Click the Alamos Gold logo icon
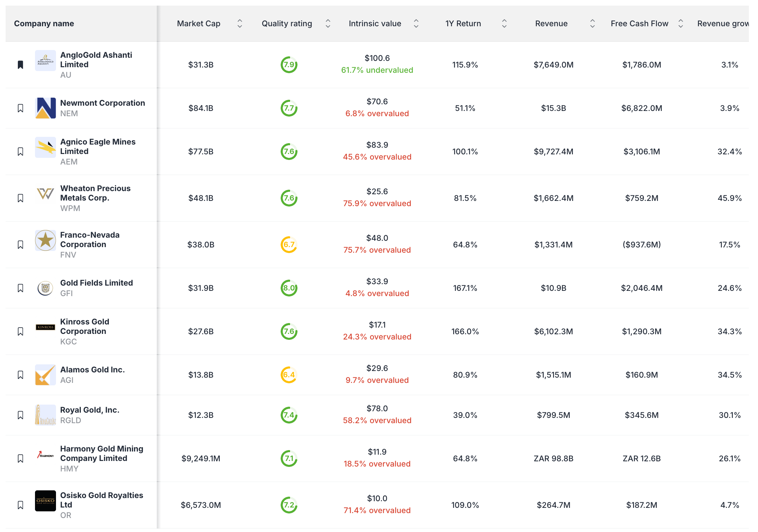Image resolution: width=758 pixels, height=532 pixels. [x=45, y=375]
